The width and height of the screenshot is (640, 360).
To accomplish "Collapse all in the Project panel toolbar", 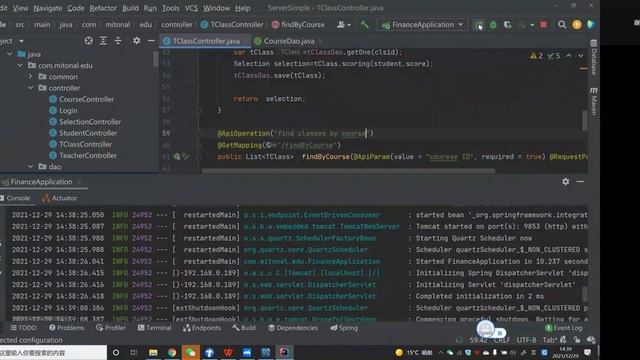I will click(118, 41).
